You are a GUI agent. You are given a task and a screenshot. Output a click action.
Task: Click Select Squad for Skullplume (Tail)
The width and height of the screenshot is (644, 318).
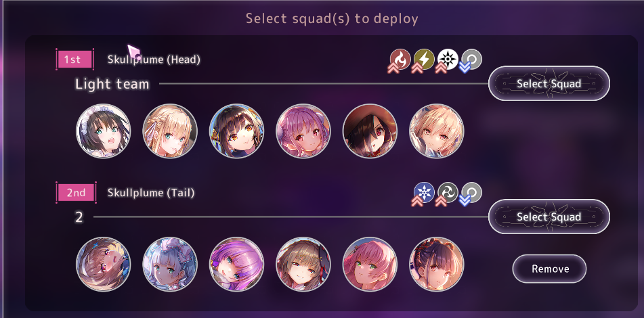(549, 217)
